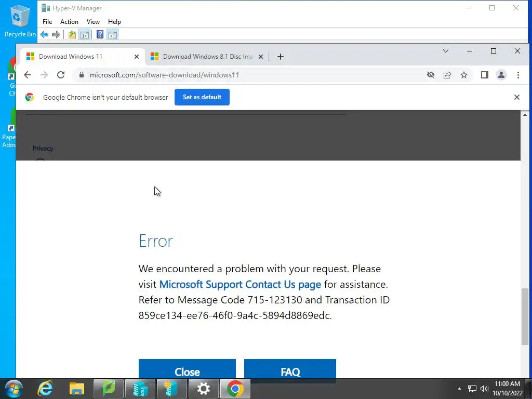
Task: Open Windows Start button
Action: coord(14,389)
